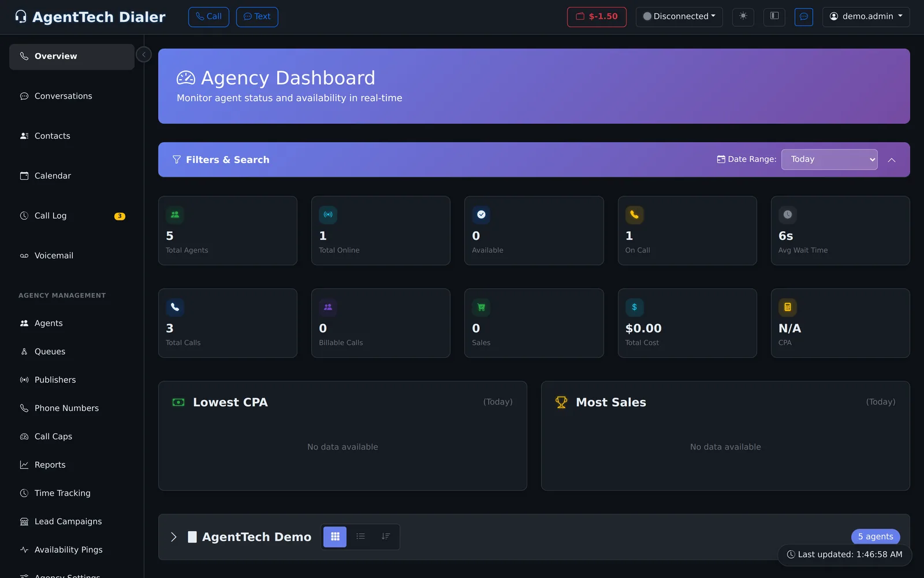Select the Date Range Today dropdown
The image size is (924, 578).
pos(829,160)
